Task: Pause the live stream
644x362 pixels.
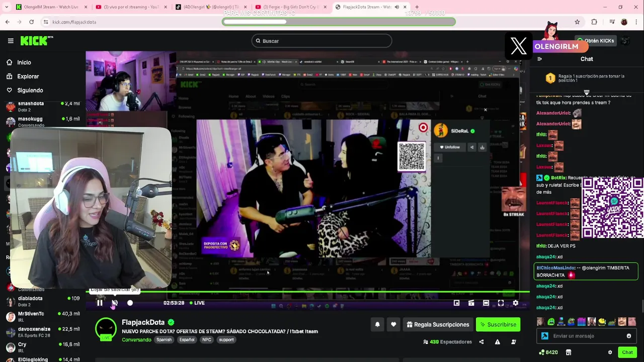Action: click(x=100, y=303)
